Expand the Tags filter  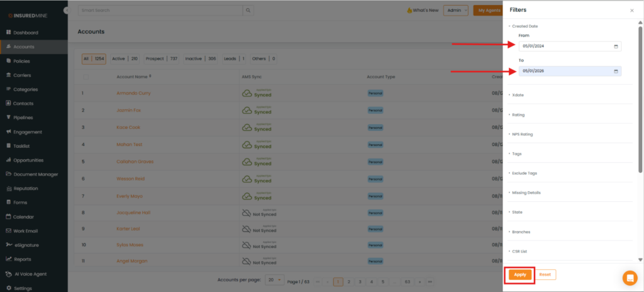point(515,154)
